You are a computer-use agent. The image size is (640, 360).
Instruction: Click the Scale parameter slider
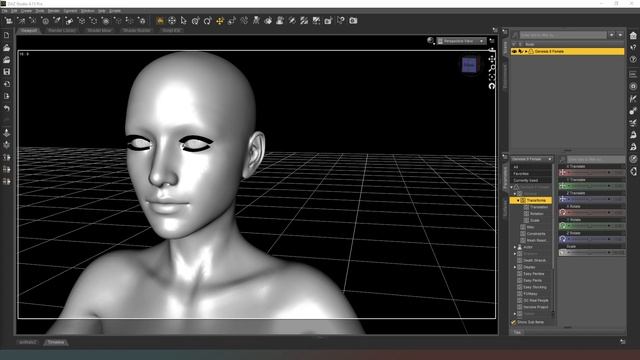tap(591, 253)
